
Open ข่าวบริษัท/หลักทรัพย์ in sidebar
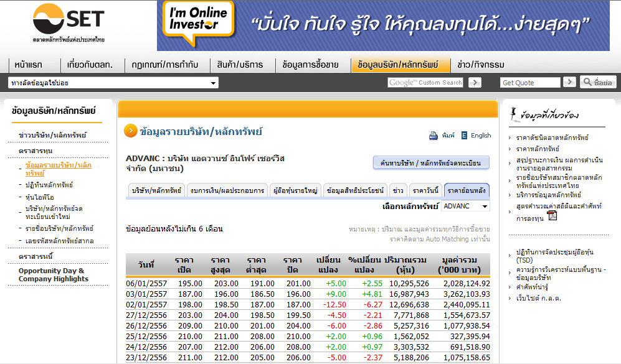tap(52, 135)
